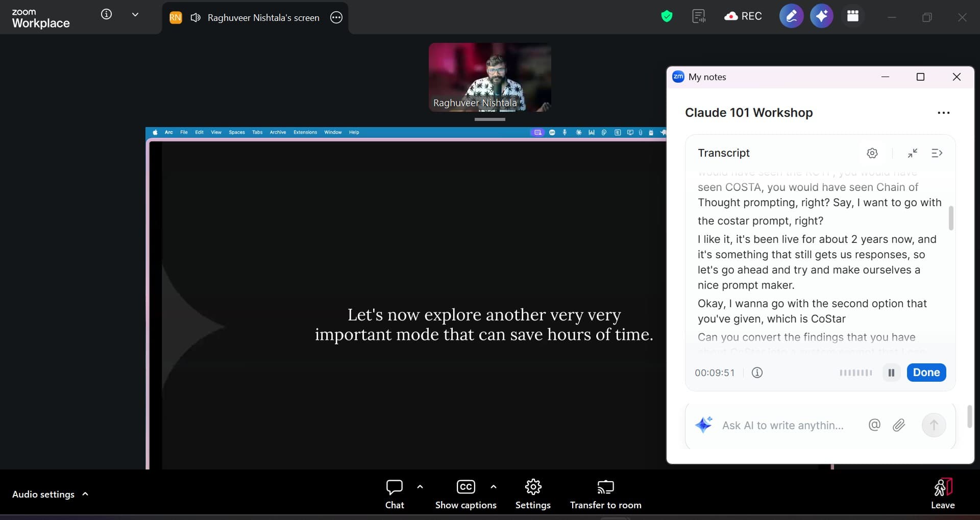Click the speaker audio icon in share tab
Screen dimensions: 980x520
195,18
